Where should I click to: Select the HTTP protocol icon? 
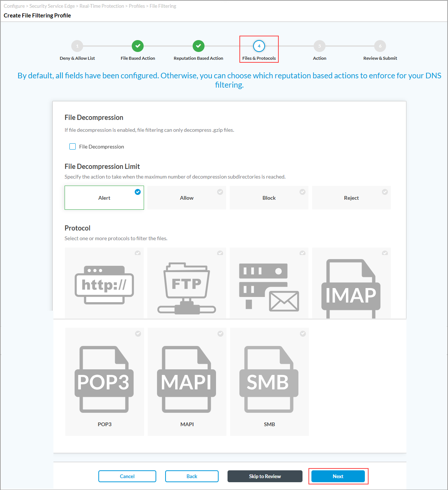[104, 284]
